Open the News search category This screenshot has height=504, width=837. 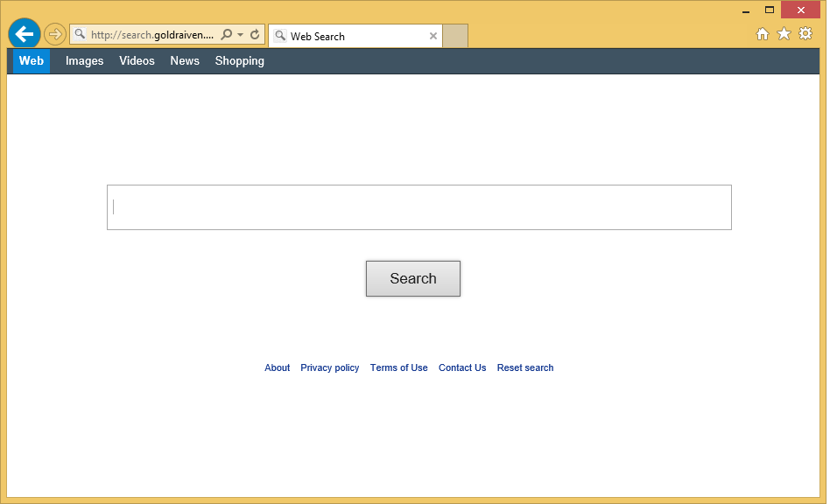185,61
